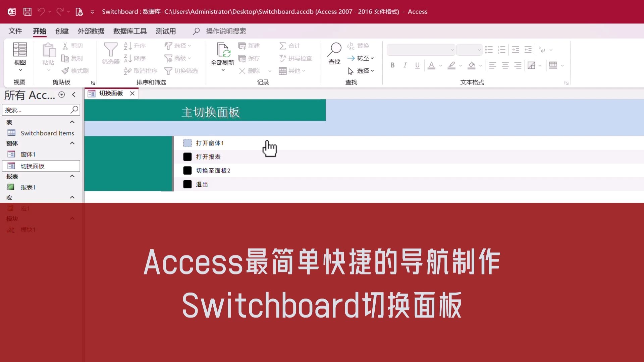Switch to the 测试用 ribbon tab
Screen dimensions: 644x362
tap(166, 31)
